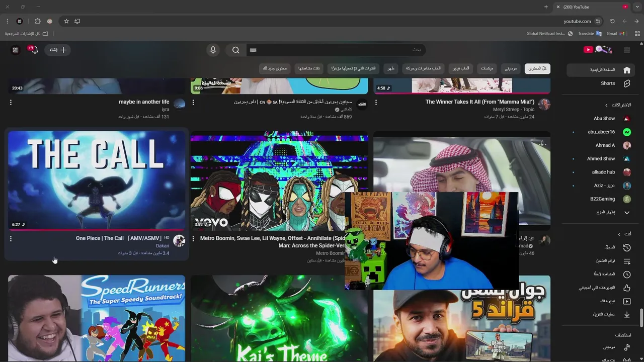Viewport: 644px width, 362px height.
Task: Bookmark page with browser star icon
Action: pyautogui.click(x=66, y=21)
